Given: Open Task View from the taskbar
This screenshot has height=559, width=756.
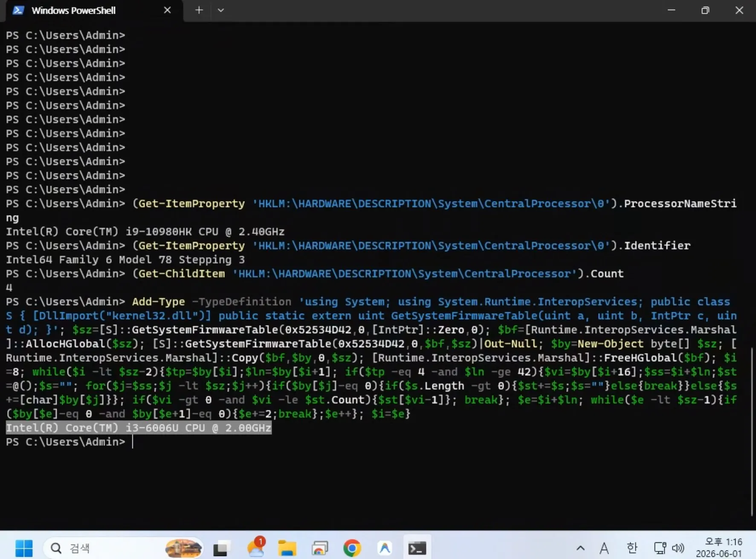Looking at the screenshot, I should tap(221, 548).
